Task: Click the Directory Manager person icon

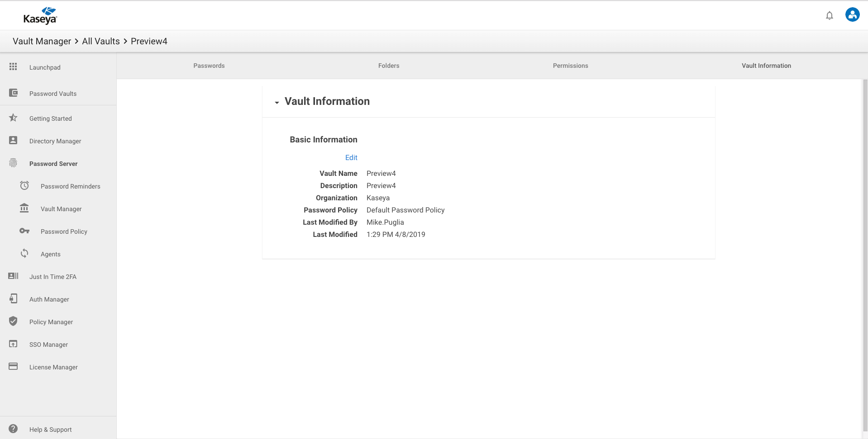Action: (13, 140)
